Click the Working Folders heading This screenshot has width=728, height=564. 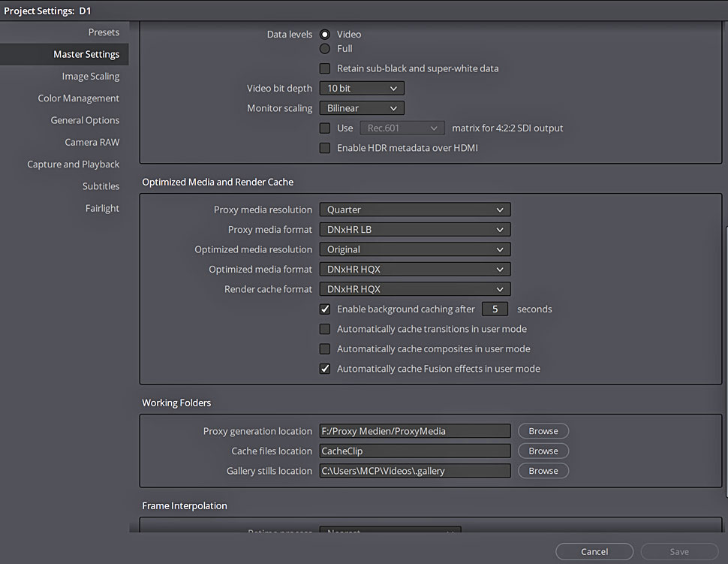pyautogui.click(x=176, y=403)
